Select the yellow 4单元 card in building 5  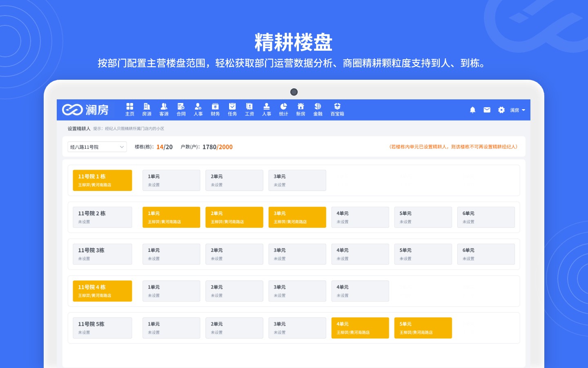360,328
